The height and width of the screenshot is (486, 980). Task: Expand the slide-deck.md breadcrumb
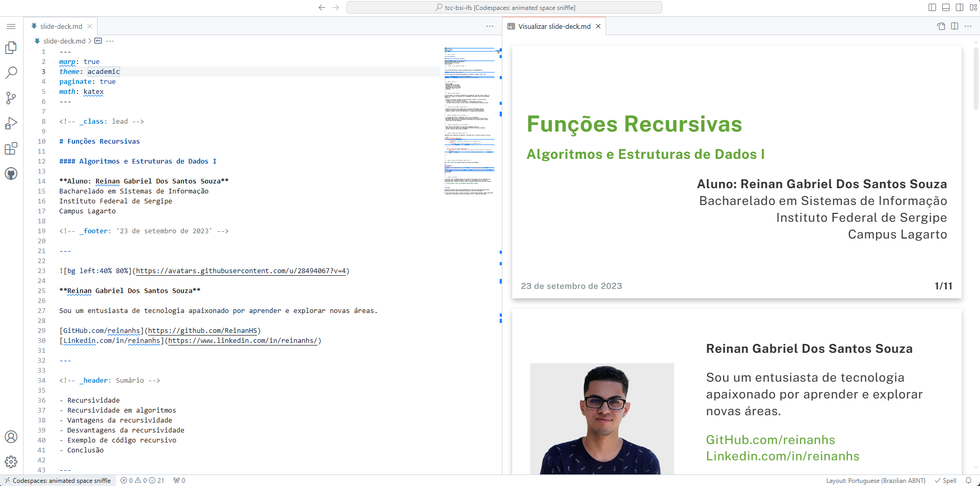point(64,41)
